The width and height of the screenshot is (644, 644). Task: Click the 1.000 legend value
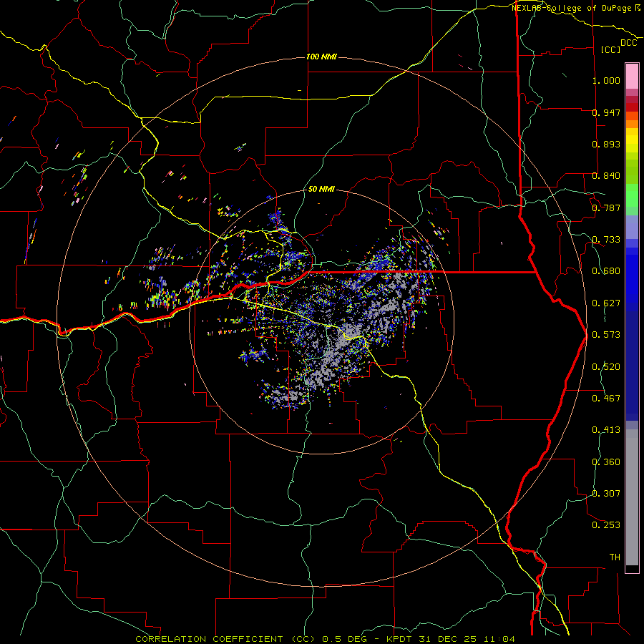[x=606, y=80]
